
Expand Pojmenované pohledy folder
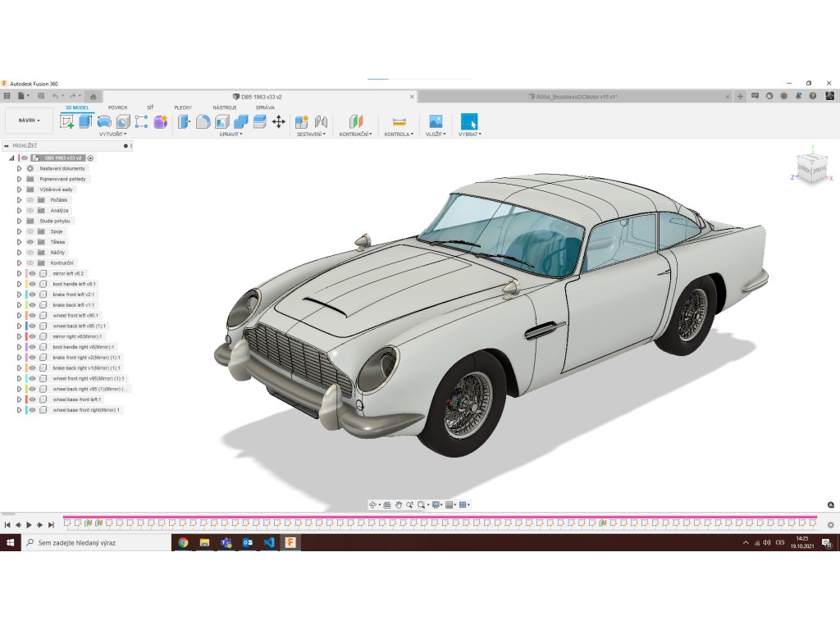click(20, 179)
